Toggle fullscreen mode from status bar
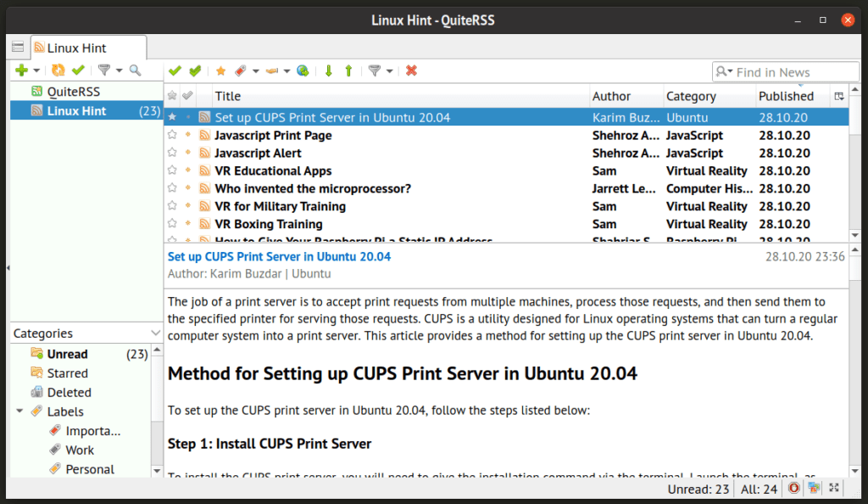Image resolution: width=868 pixels, height=504 pixels. click(x=834, y=488)
